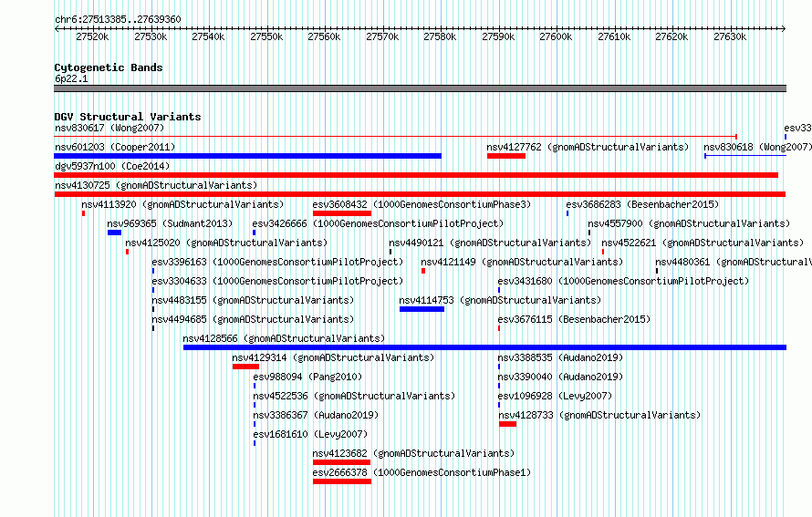Open nsv4128733 gnomAD variant label
The image size is (812, 517).
599,415
